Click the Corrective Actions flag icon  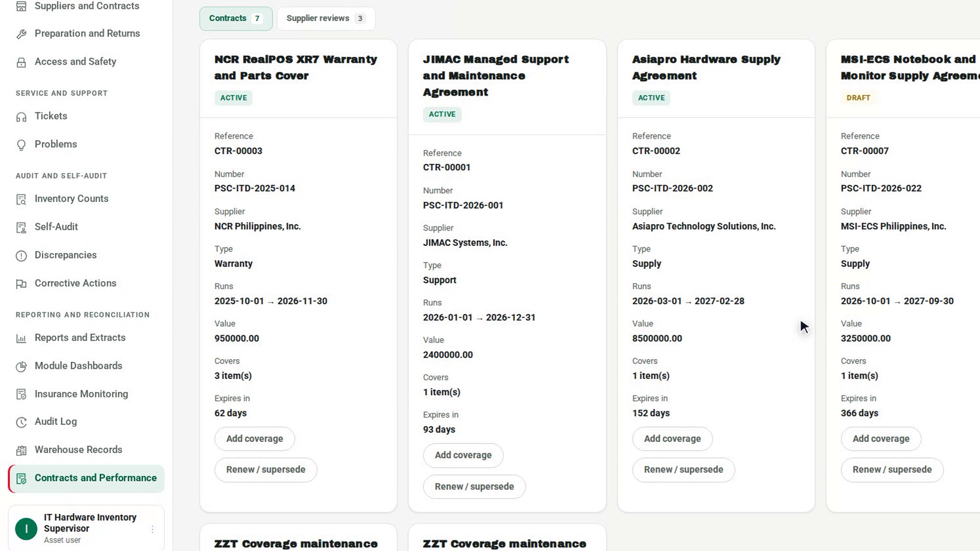coord(21,284)
